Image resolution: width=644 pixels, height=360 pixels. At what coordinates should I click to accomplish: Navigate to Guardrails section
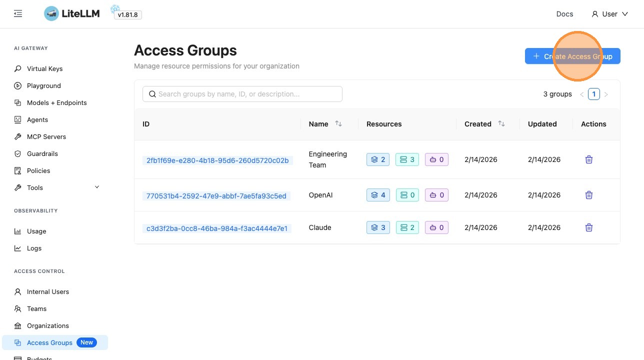click(42, 153)
